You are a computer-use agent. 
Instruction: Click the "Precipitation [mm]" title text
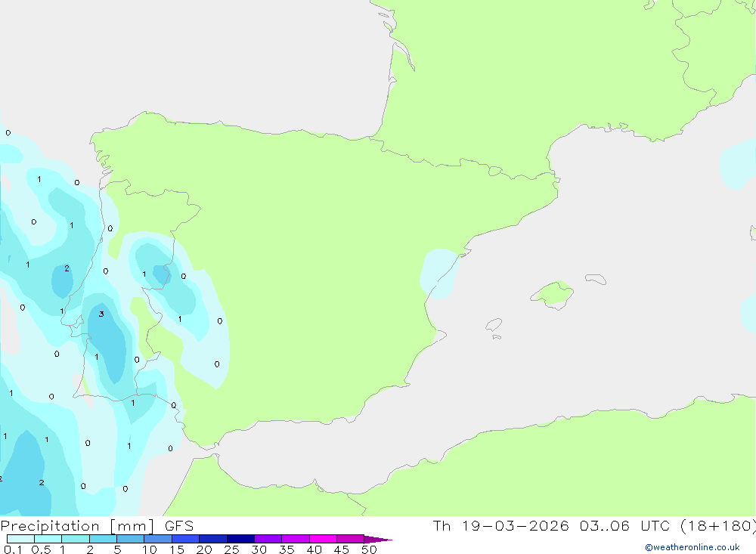point(77,526)
